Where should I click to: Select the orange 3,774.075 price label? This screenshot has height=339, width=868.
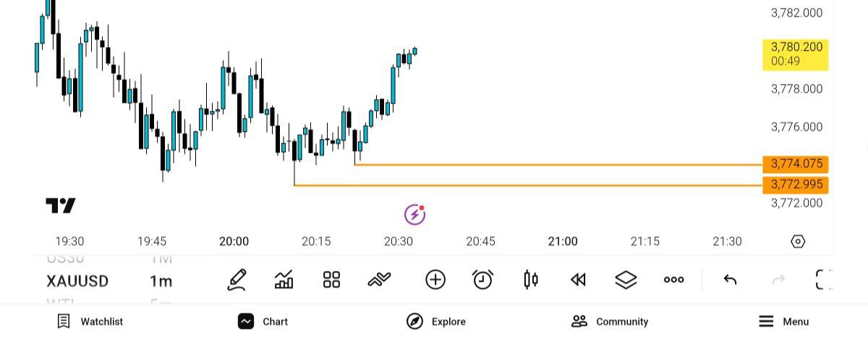796,164
